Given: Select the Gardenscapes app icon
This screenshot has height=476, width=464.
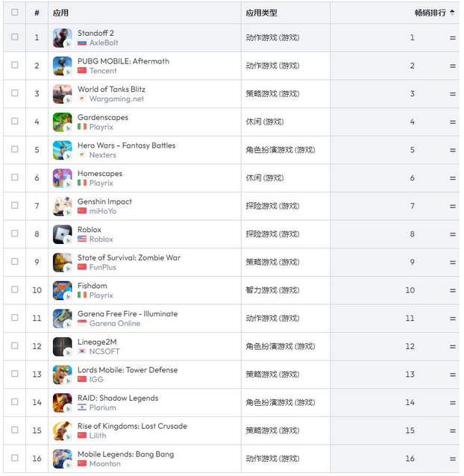Looking at the screenshot, I should [x=62, y=122].
